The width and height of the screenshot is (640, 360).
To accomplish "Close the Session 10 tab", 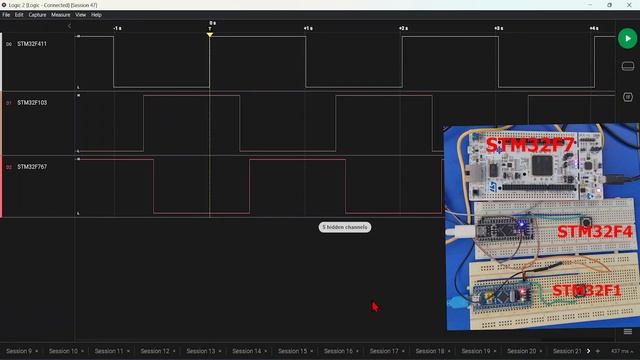I will tap(82, 351).
